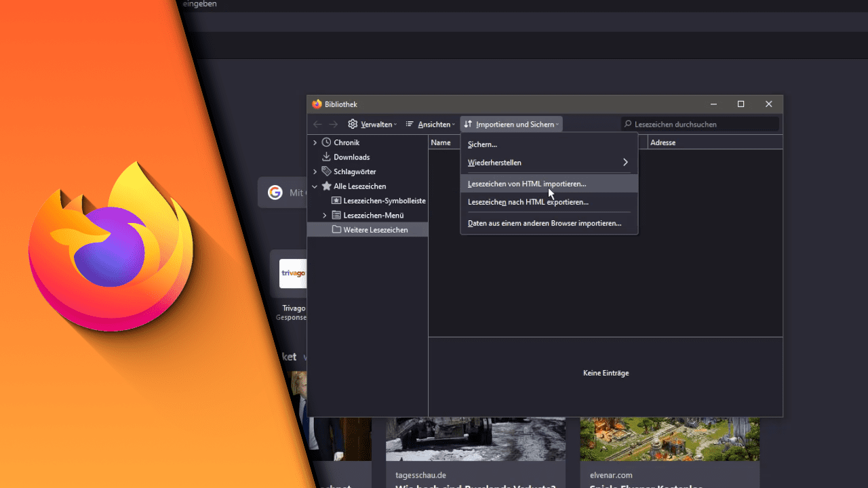
Task: Open the Verwalten gear menu
Action: click(372, 124)
